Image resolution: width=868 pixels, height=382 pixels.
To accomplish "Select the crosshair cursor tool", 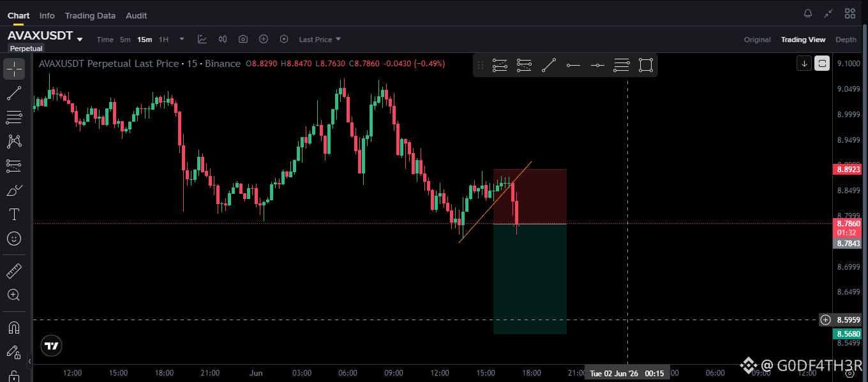I will [x=14, y=69].
